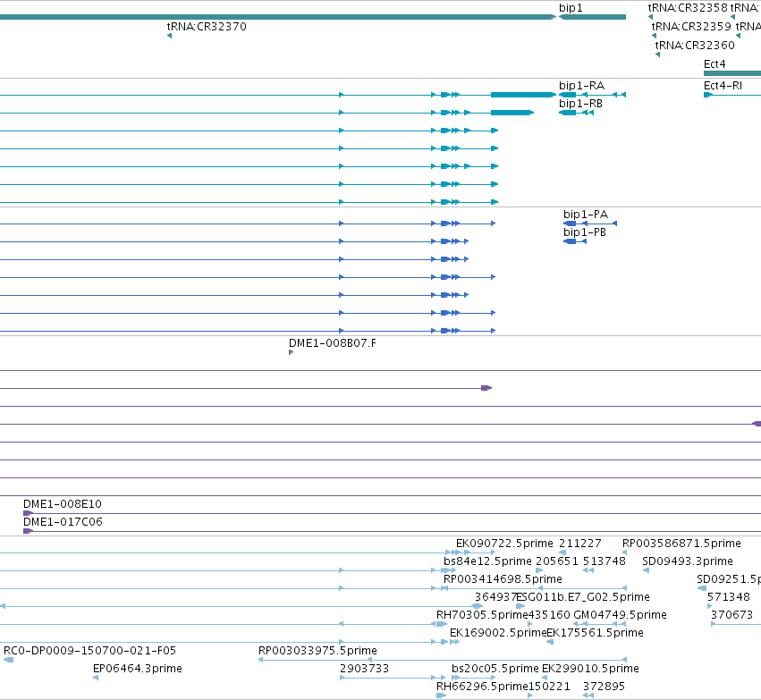Viewport: 761px width, 700px height.
Task: Select the tRNA:CR32358 label
Action: pos(688,8)
